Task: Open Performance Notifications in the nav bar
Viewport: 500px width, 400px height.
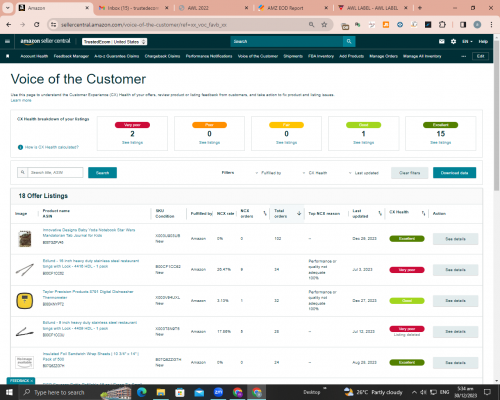Action: pyautogui.click(x=209, y=56)
